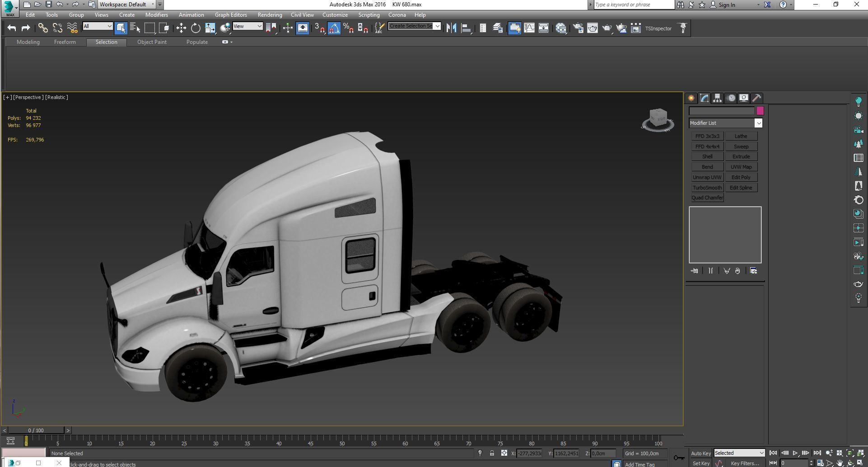868x467 pixels.
Task: Apply the Unwrap UVW modifier button
Action: [x=707, y=177]
